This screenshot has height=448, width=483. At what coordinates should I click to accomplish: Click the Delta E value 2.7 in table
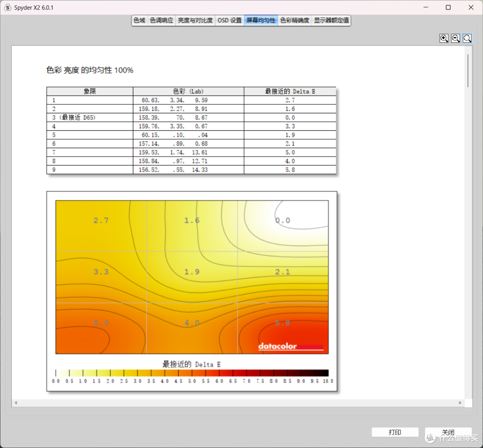coord(290,100)
